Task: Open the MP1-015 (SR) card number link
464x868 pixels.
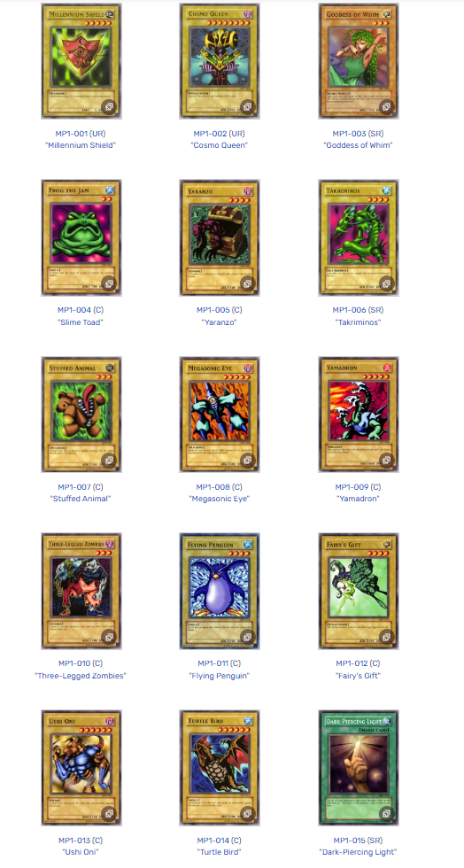Action: [x=358, y=841]
